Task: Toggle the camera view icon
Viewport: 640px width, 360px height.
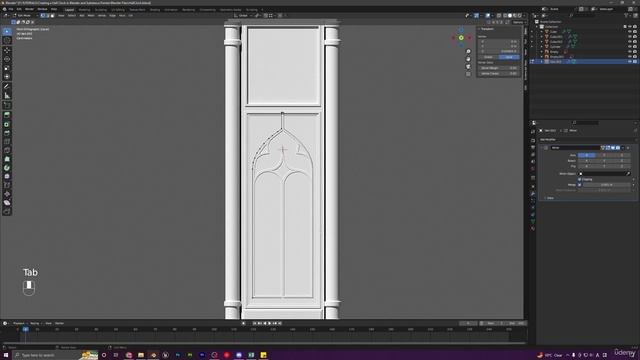Action: pyautogui.click(x=468, y=67)
